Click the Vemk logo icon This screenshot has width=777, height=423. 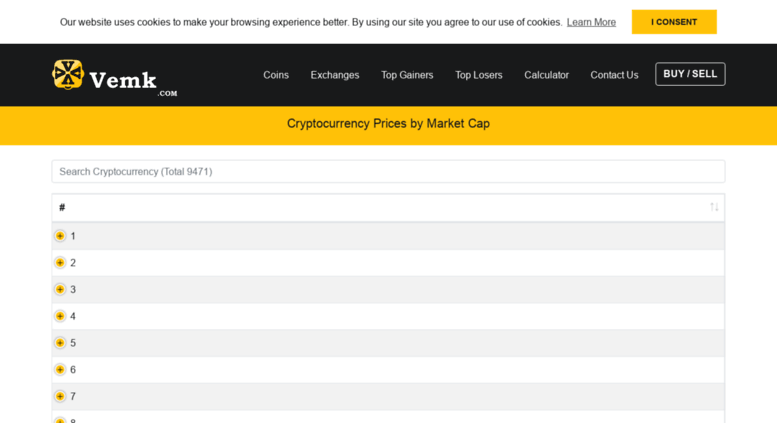click(x=68, y=74)
